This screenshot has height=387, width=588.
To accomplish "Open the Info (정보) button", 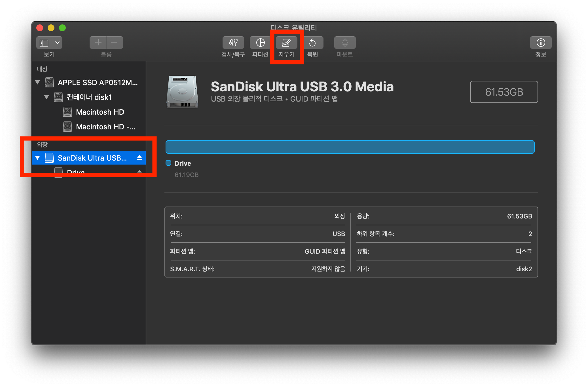I will tap(541, 43).
